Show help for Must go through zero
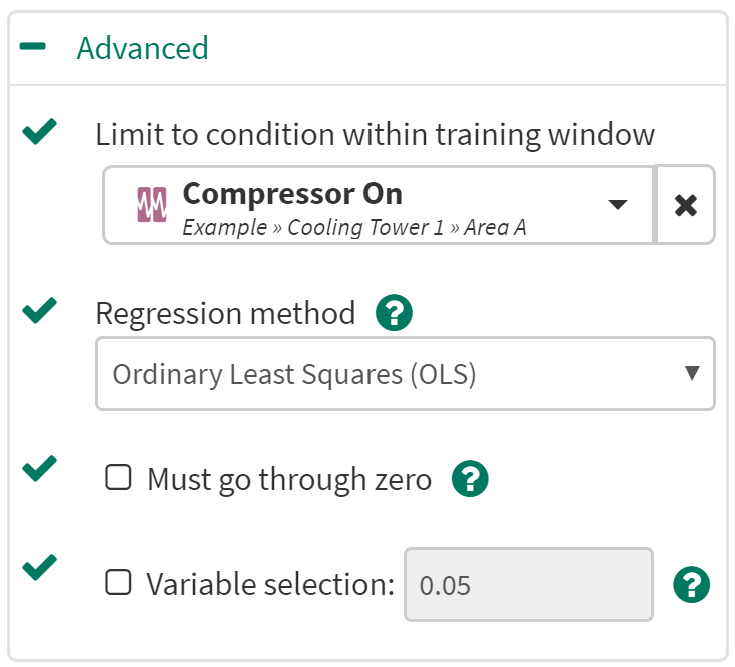 pyautogui.click(x=470, y=480)
